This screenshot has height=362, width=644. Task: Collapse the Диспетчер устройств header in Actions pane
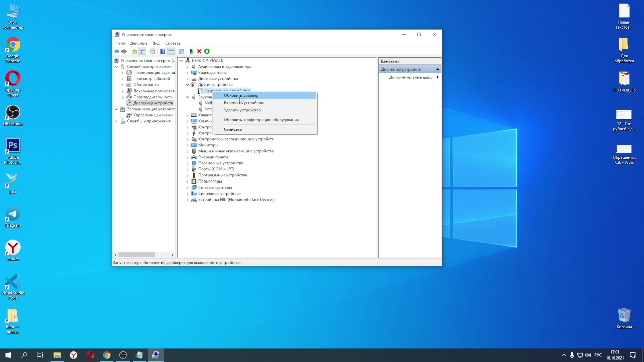click(x=437, y=69)
